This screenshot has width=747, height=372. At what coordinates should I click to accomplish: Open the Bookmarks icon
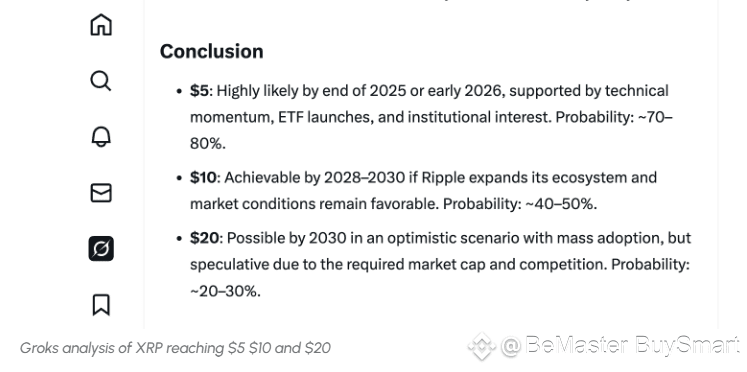[x=101, y=305]
